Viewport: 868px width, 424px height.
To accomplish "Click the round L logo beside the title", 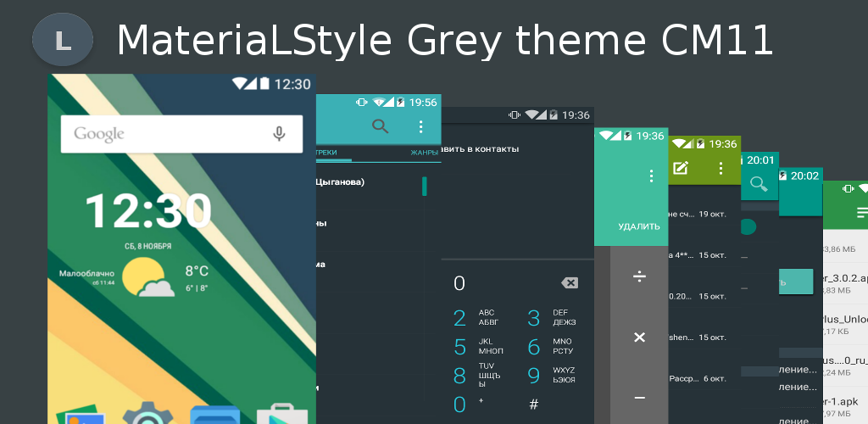I will click(63, 40).
